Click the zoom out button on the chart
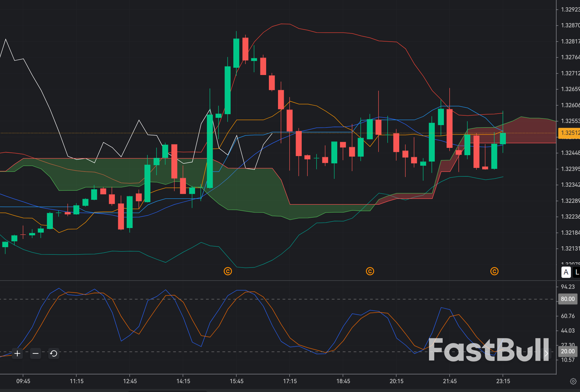This screenshot has width=580, height=392. pos(36,353)
